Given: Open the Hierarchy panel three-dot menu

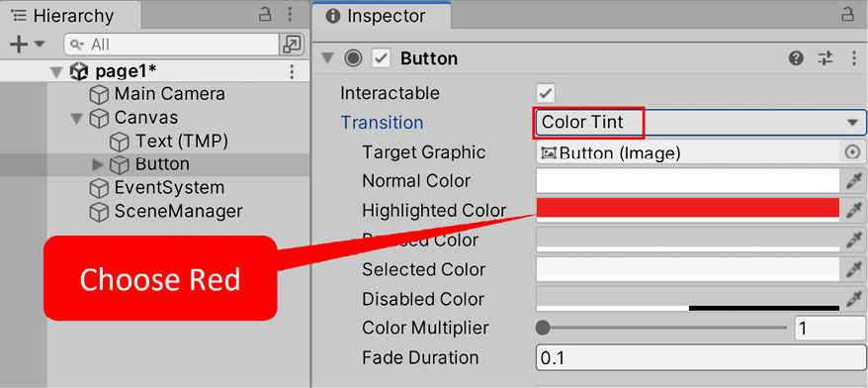Looking at the screenshot, I should (x=290, y=16).
